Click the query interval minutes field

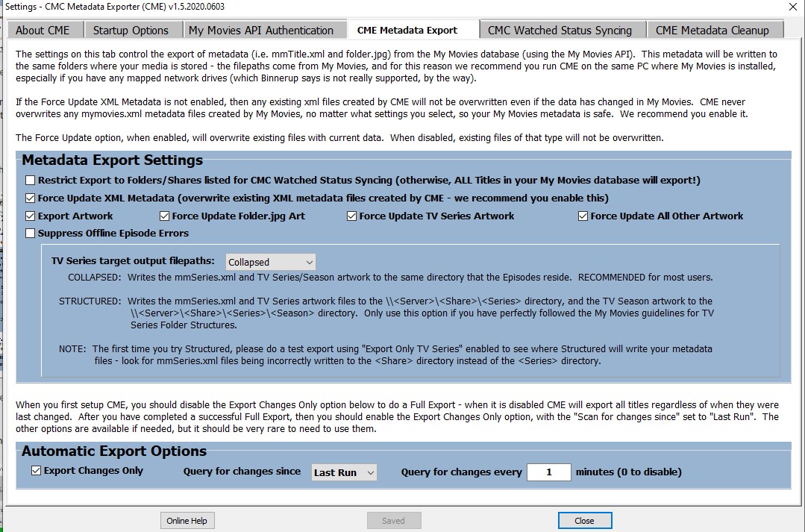[549, 472]
